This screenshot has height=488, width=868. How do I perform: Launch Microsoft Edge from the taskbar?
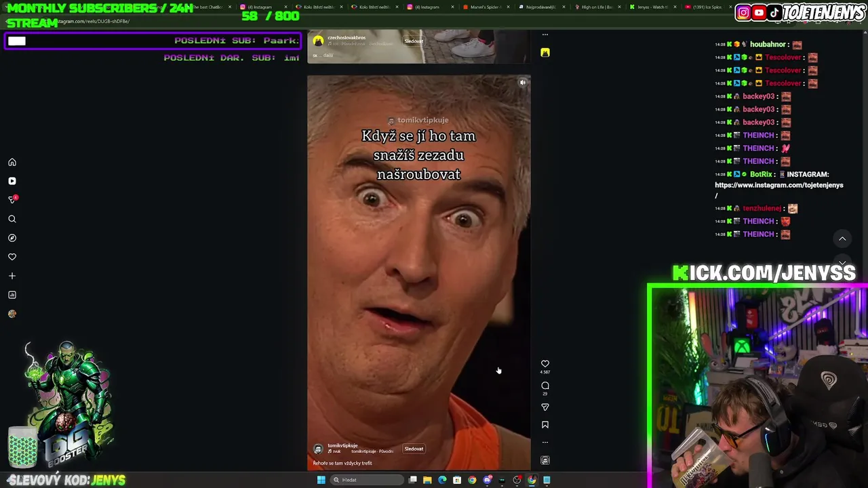click(442, 480)
